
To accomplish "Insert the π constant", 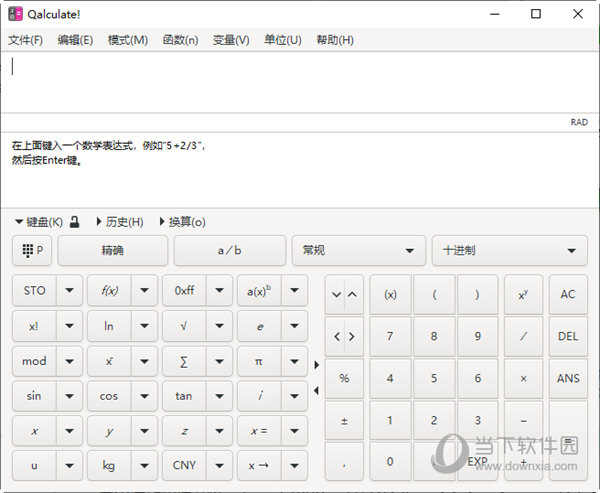I will coord(259,361).
